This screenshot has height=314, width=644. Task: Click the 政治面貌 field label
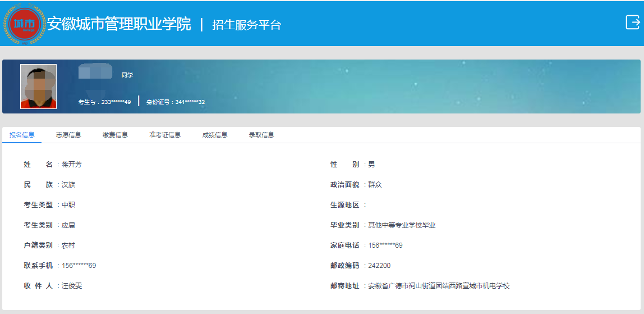pos(345,185)
